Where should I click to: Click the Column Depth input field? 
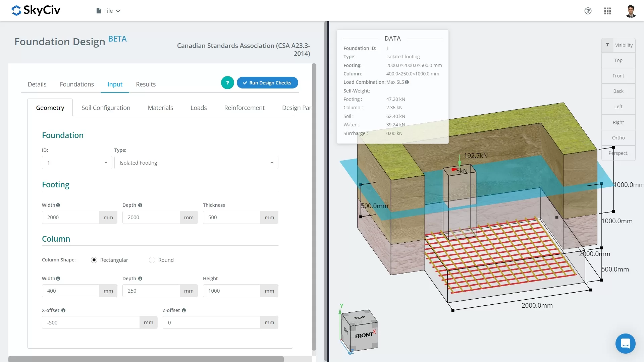[x=151, y=291]
